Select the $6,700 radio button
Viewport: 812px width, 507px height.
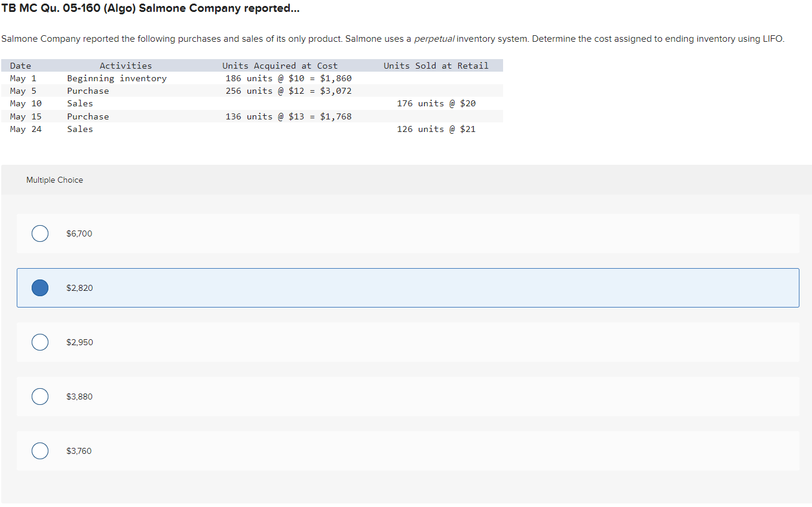point(40,233)
